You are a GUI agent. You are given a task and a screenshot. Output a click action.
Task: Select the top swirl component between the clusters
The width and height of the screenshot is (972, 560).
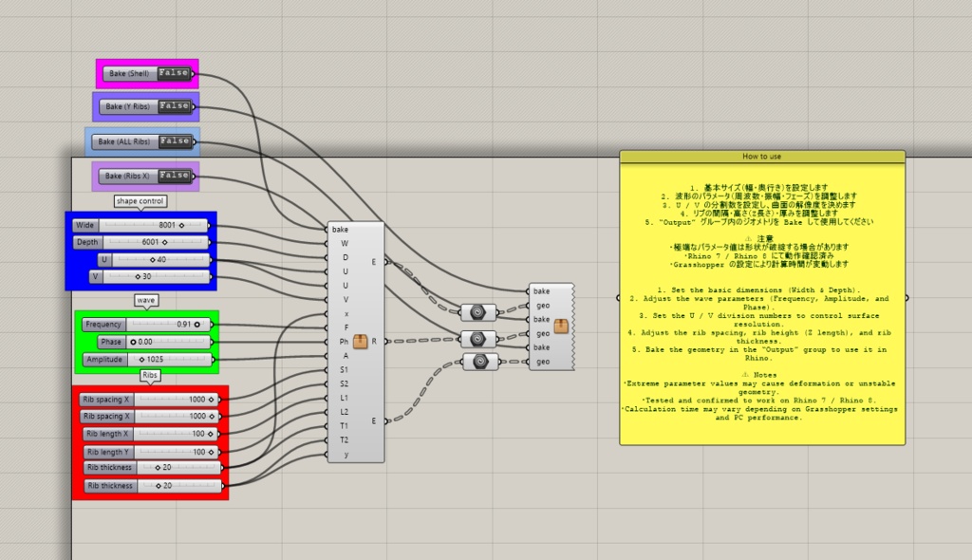(x=479, y=311)
